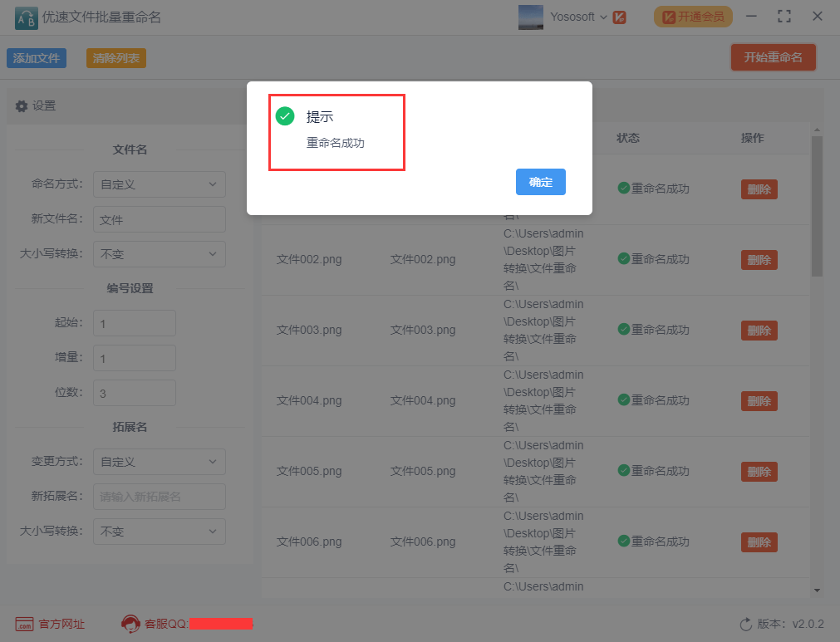Click the customer service QQ headset icon
The image size is (840, 642).
130,624
